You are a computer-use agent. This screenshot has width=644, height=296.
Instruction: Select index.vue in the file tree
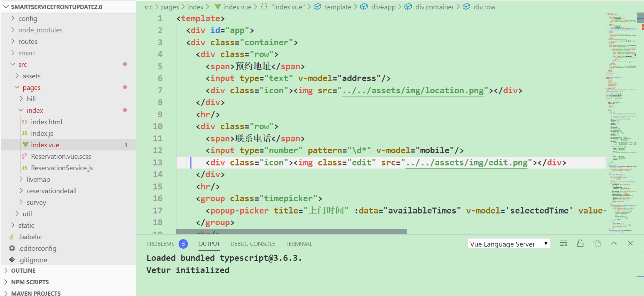[68, 145]
